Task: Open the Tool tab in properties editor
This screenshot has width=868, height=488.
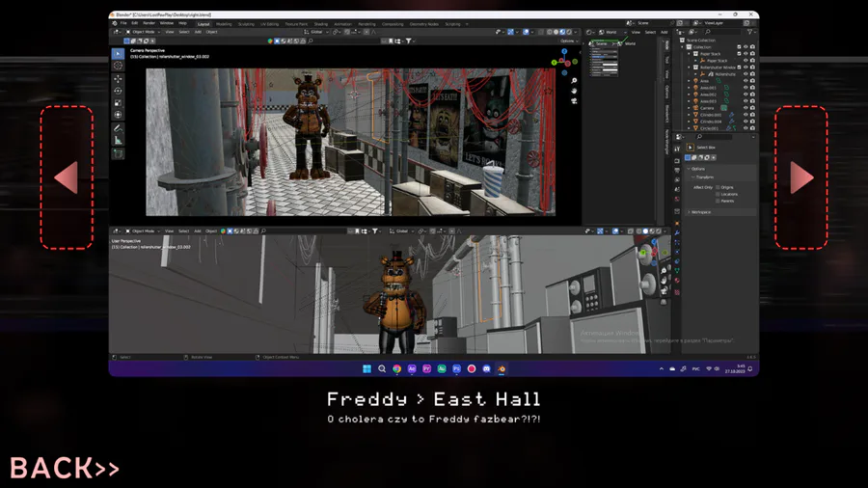Action: 677,149
